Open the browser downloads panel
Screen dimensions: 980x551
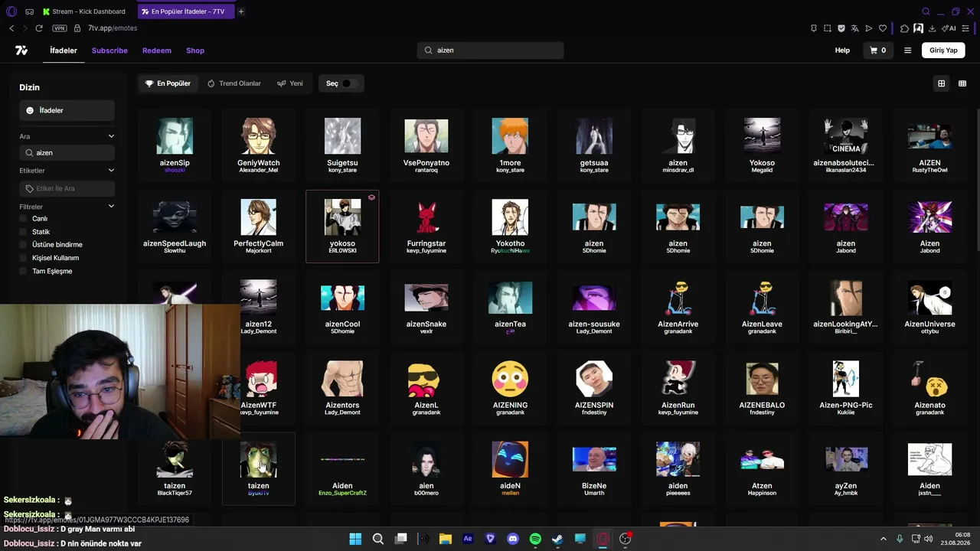point(932,28)
